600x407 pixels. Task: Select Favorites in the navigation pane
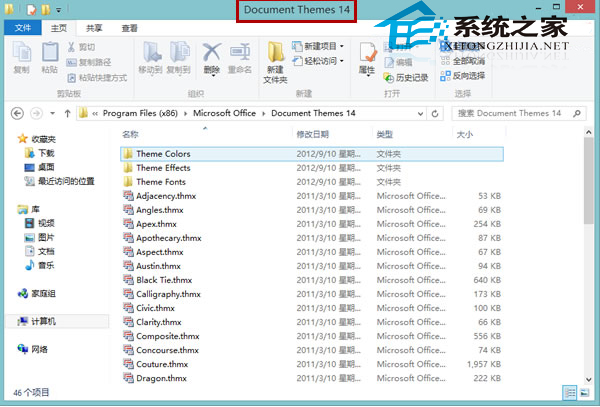[36, 139]
